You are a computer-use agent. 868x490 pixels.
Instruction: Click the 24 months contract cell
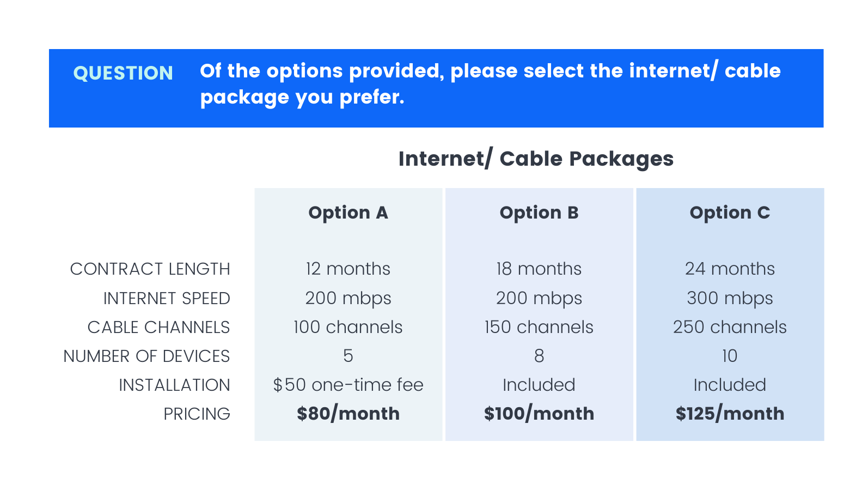coord(730,269)
